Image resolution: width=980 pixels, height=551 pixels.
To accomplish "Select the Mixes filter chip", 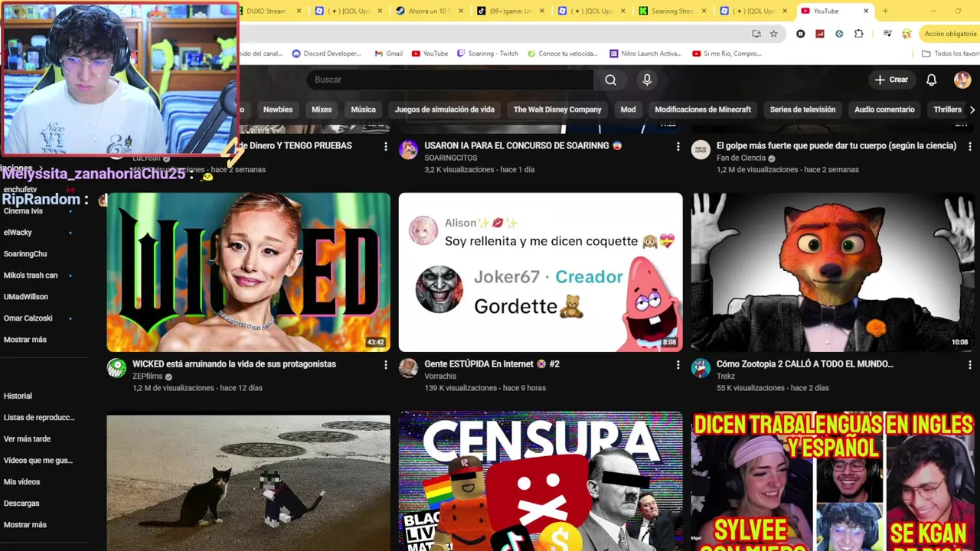I will (322, 109).
